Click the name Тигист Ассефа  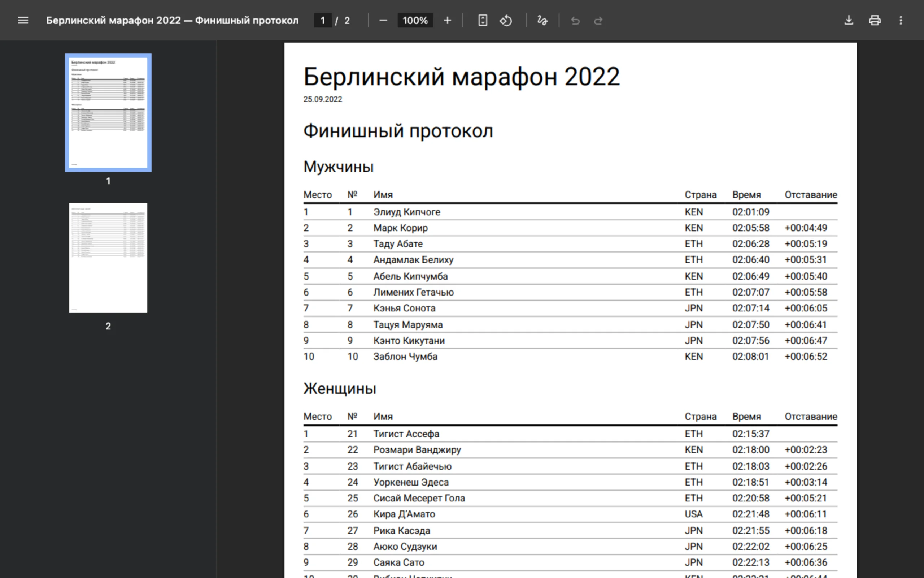(406, 434)
